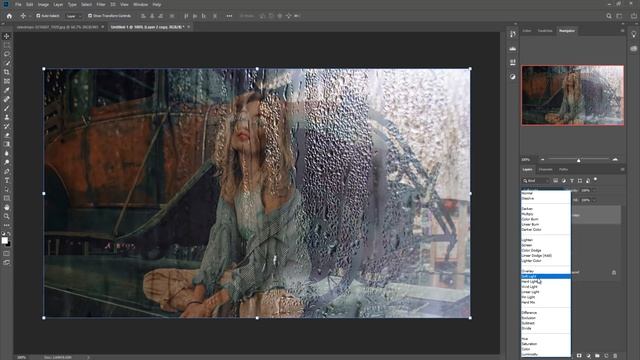The height and width of the screenshot is (360, 640).
Task: Select Soft Light blend mode
Action: pyautogui.click(x=546, y=276)
